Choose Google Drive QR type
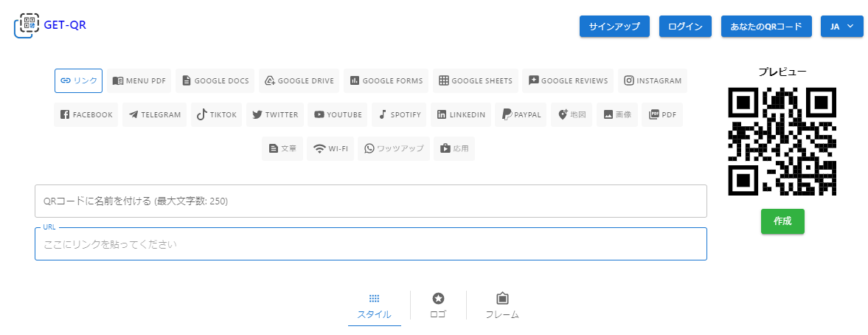This screenshot has width=868, height=335. pyautogui.click(x=299, y=80)
